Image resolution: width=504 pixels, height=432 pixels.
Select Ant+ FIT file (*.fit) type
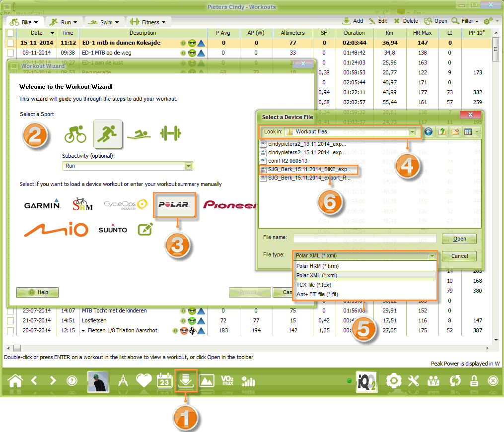click(365, 294)
